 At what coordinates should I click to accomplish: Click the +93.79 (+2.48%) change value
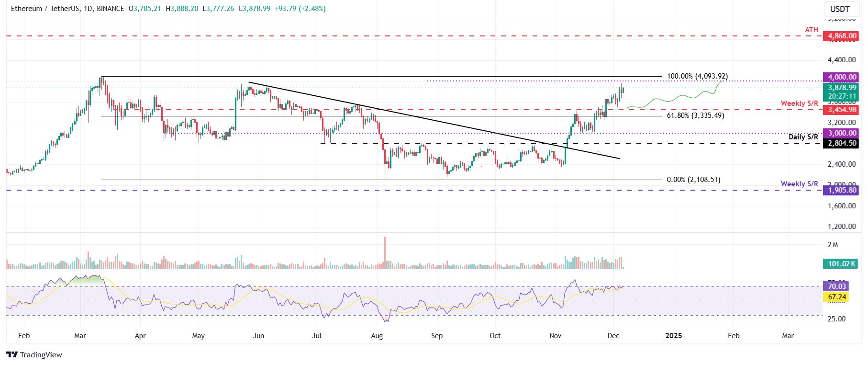[x=300, y=9]
